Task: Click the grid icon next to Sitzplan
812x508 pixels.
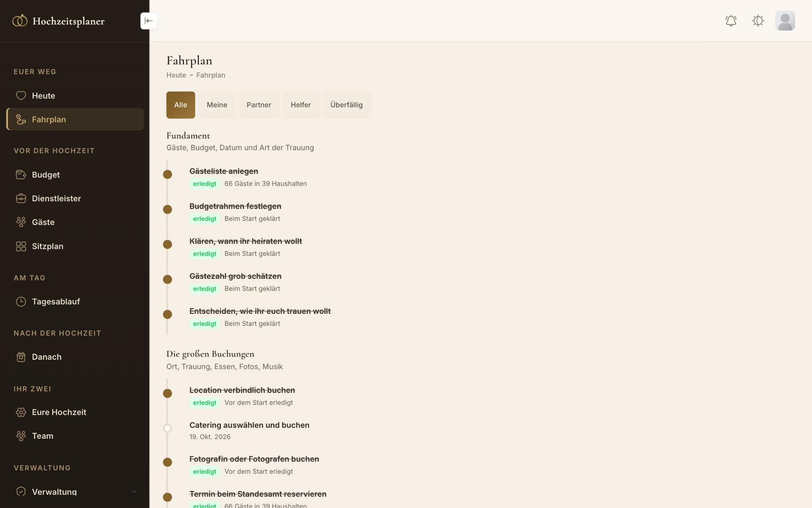Action: (x=21, y=246)
